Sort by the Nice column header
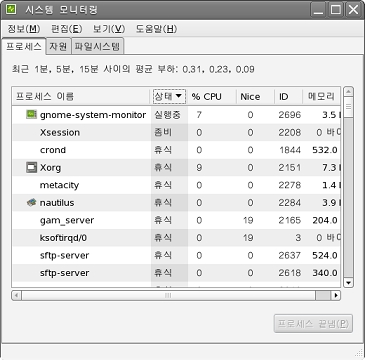This screenshot has width=365, height=360. (x=255, y=97)
